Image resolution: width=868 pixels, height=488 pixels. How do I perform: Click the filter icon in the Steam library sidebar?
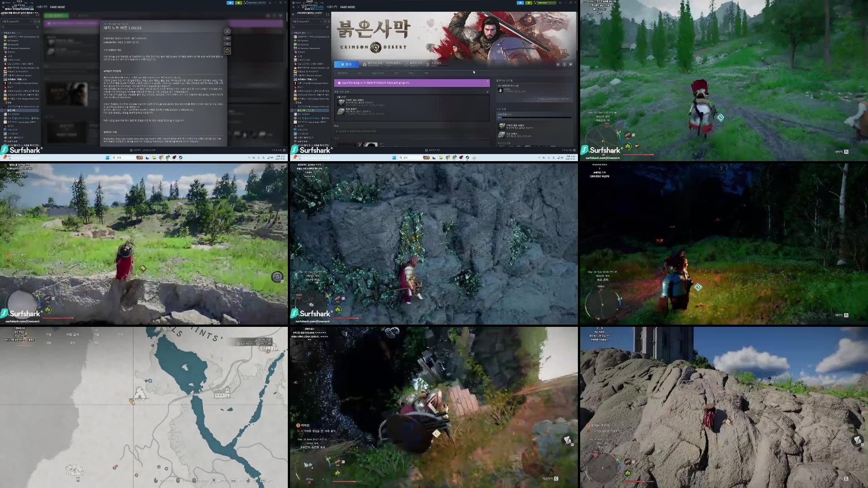click(327, 27)
